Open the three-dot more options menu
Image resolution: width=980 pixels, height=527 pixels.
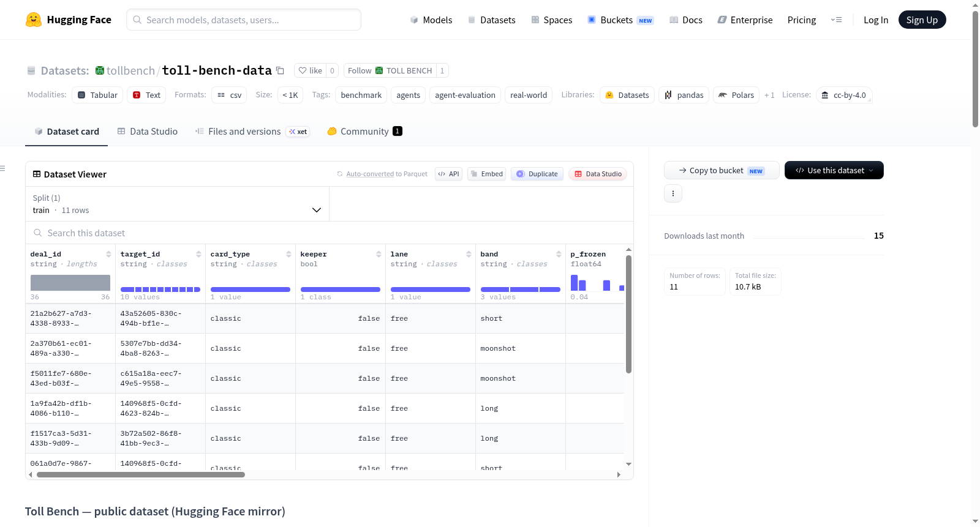tap(673, 193)
